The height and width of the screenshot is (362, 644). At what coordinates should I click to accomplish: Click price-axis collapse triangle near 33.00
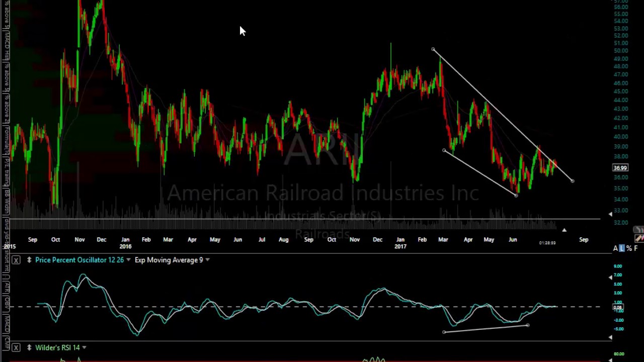coord(610,214)
